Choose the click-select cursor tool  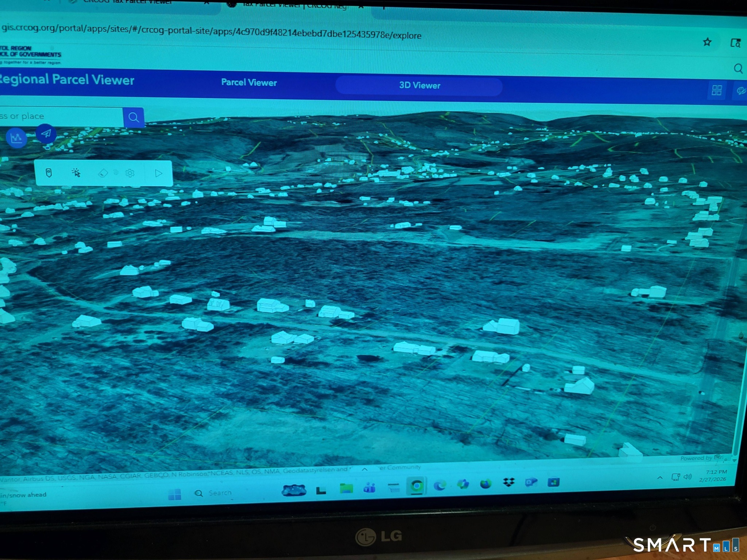(x=76, y=173)
